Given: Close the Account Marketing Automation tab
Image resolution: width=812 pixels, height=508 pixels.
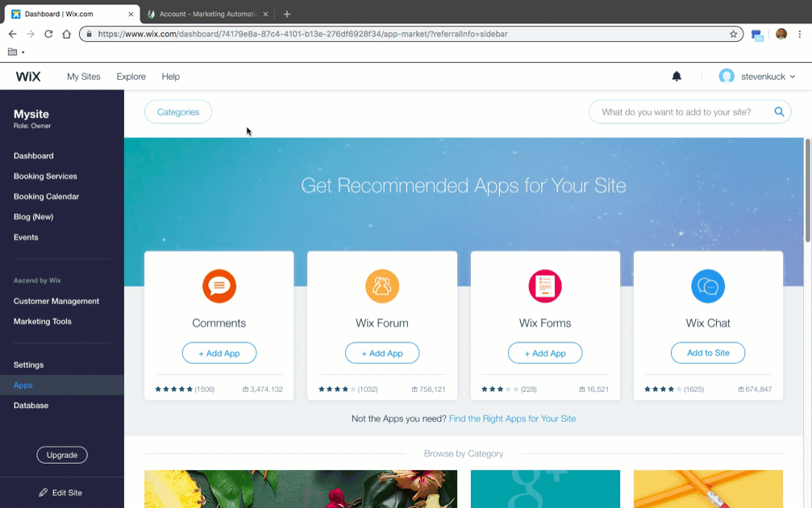Looking at the screenshot, I should 265,14.
